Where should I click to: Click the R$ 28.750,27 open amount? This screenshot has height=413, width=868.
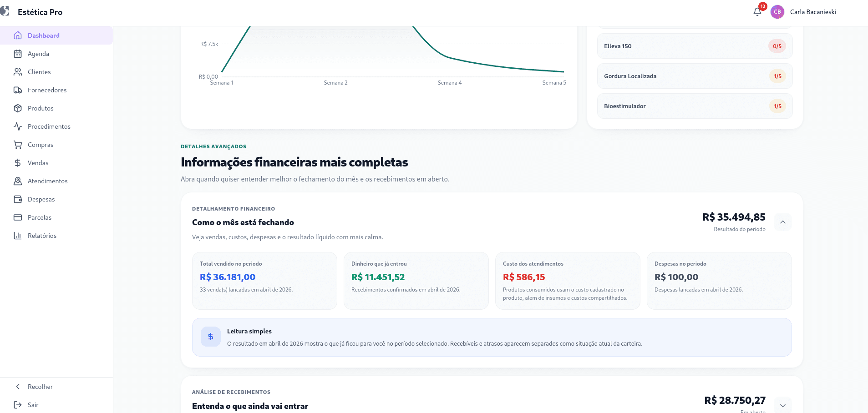[x=735, y=400]
